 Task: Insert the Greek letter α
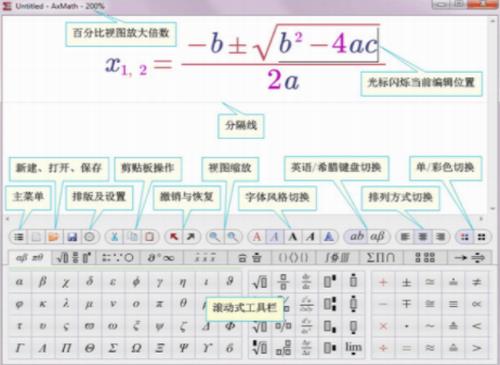tap(19, 282)
